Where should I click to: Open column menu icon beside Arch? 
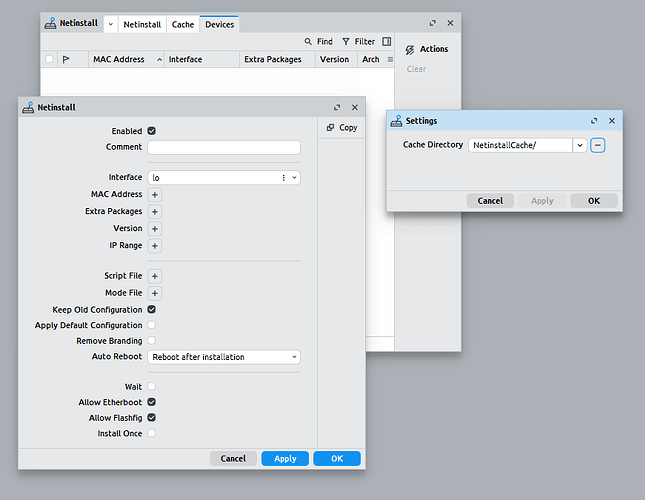[390, 60]
